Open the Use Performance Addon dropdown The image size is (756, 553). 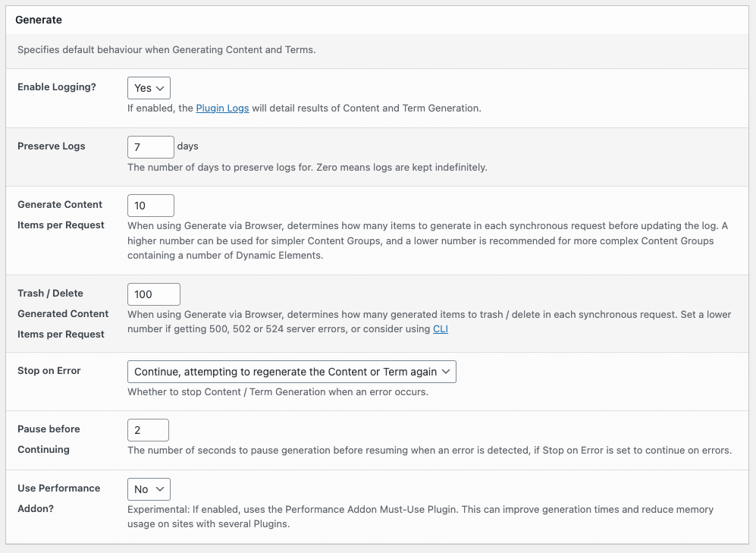(149, 489)
